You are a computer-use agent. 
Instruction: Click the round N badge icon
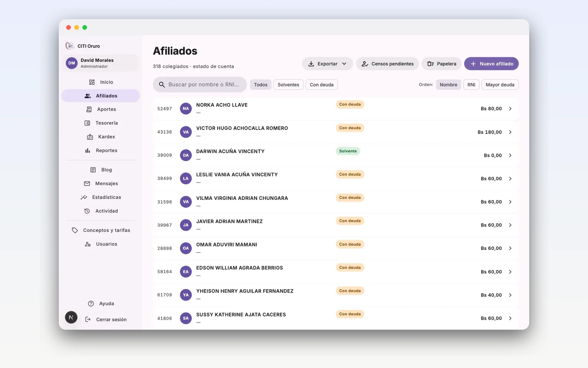point(71,317)
